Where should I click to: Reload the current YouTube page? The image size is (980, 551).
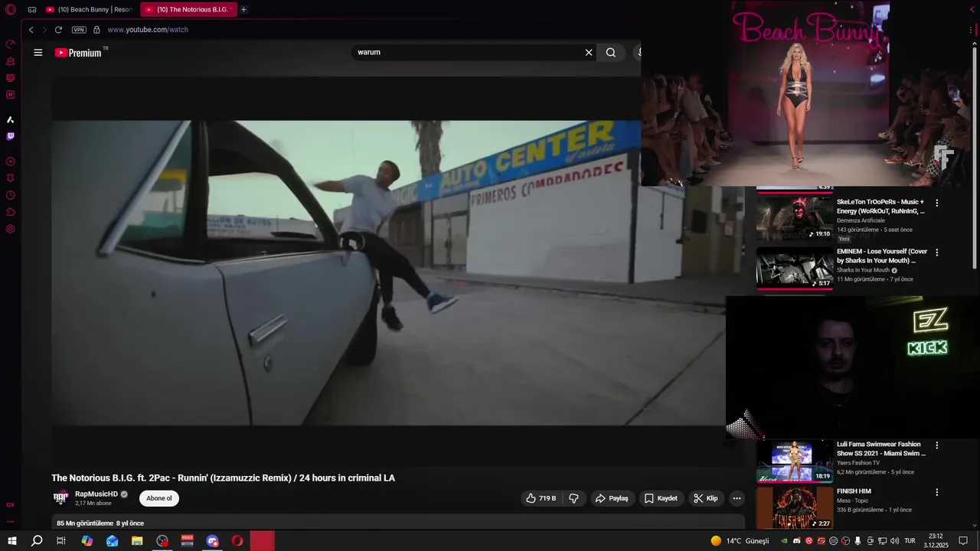point(58,30)
